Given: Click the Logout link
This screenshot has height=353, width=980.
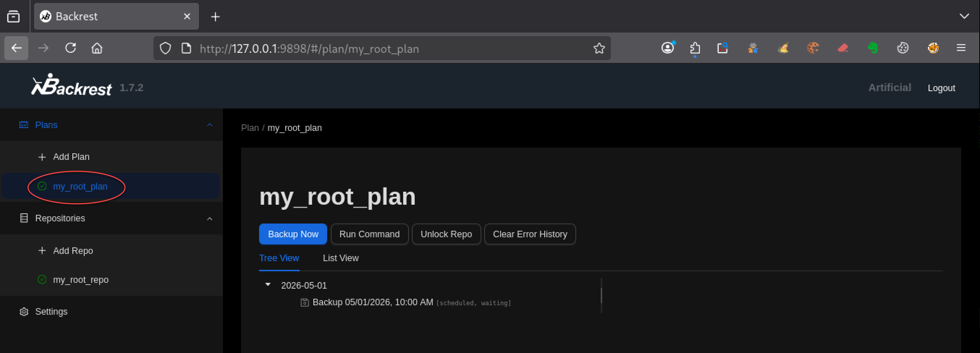Looking at the screenshot, I should [941, 88].
